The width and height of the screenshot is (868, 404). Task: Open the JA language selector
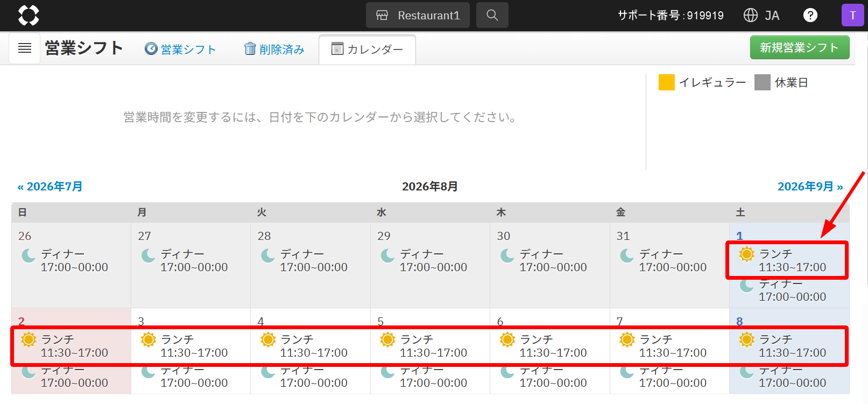(761, 15)
